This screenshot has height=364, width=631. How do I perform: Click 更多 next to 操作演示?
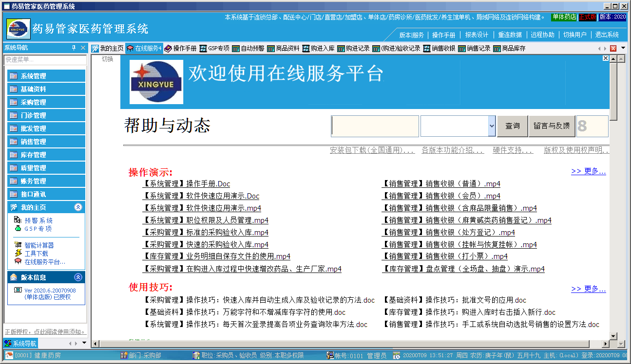click(589, 171)
